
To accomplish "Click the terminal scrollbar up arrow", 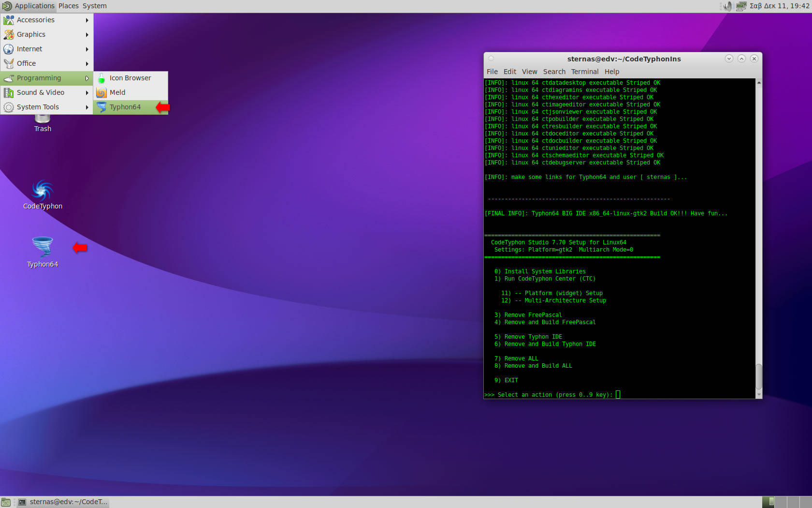I will pos(759,83).
